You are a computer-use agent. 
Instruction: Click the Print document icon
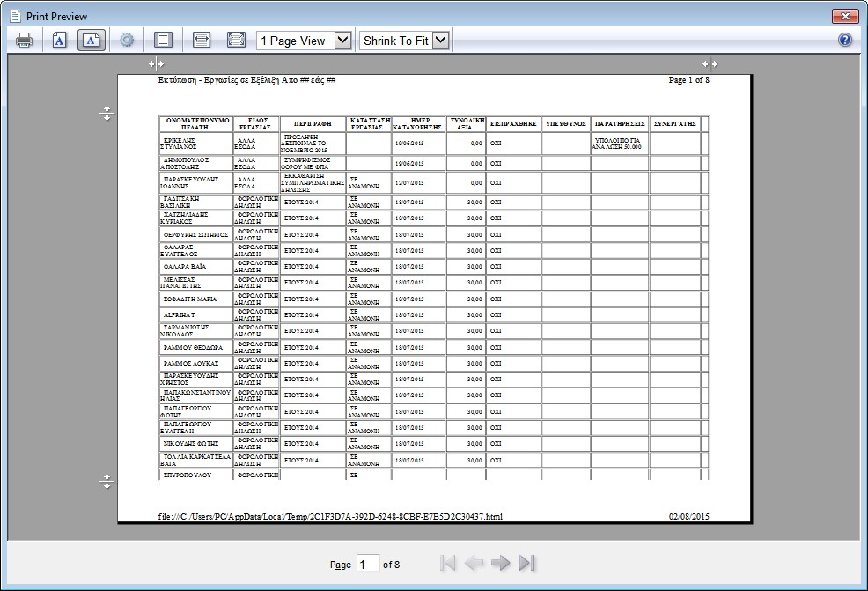click(24, 41)
